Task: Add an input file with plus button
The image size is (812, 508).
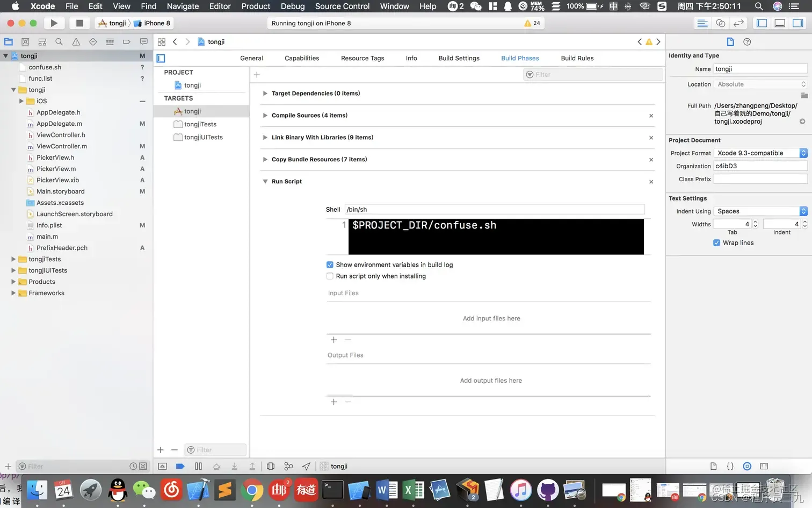Action: [334, 340]
